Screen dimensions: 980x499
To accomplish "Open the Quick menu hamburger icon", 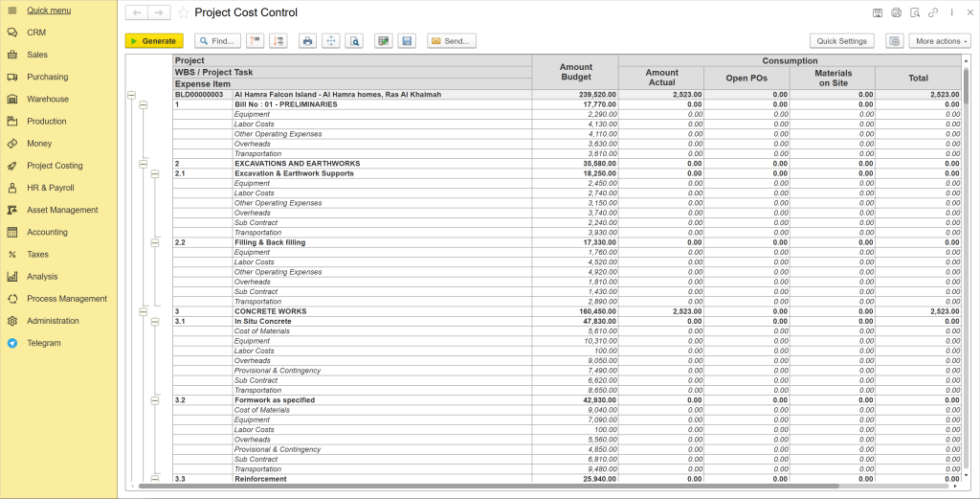I will 11,10.
